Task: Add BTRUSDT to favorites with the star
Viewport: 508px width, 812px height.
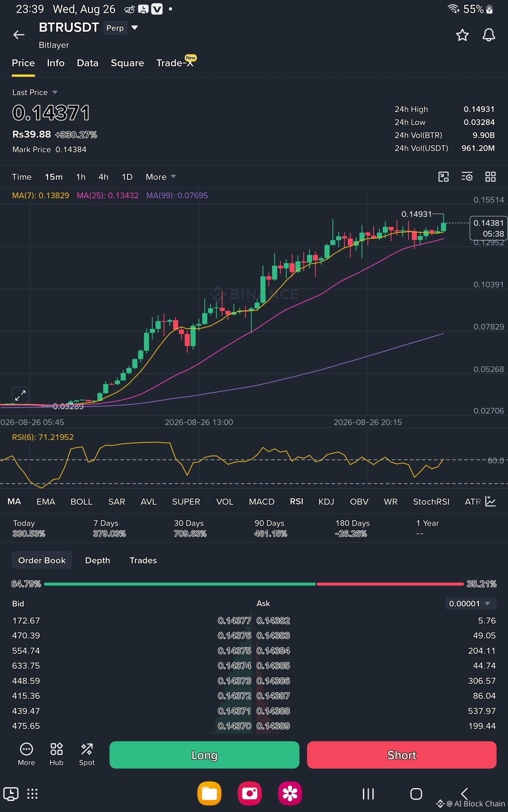Action: click(x=462, y=35)
